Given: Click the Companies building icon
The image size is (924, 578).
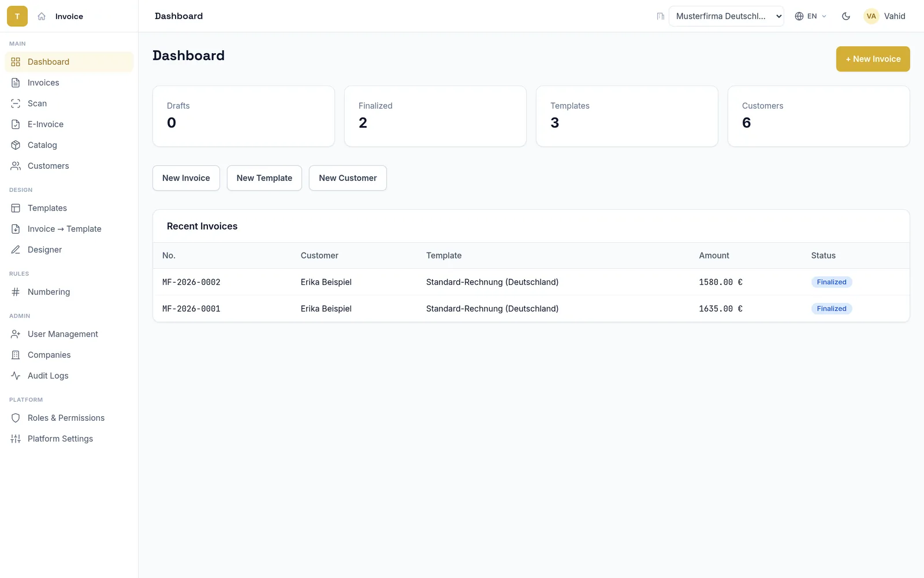Looking at the screenshot, I should point(16,355).
